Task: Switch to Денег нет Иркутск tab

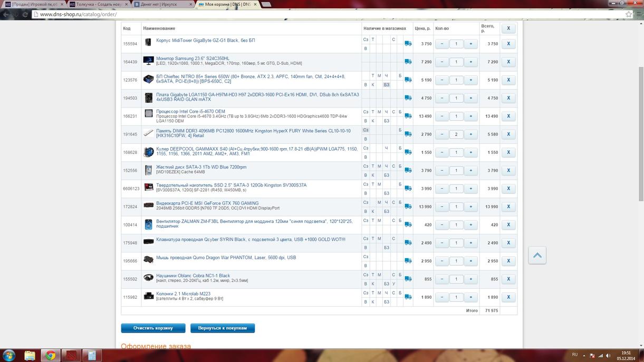Action: pos(162,4)
